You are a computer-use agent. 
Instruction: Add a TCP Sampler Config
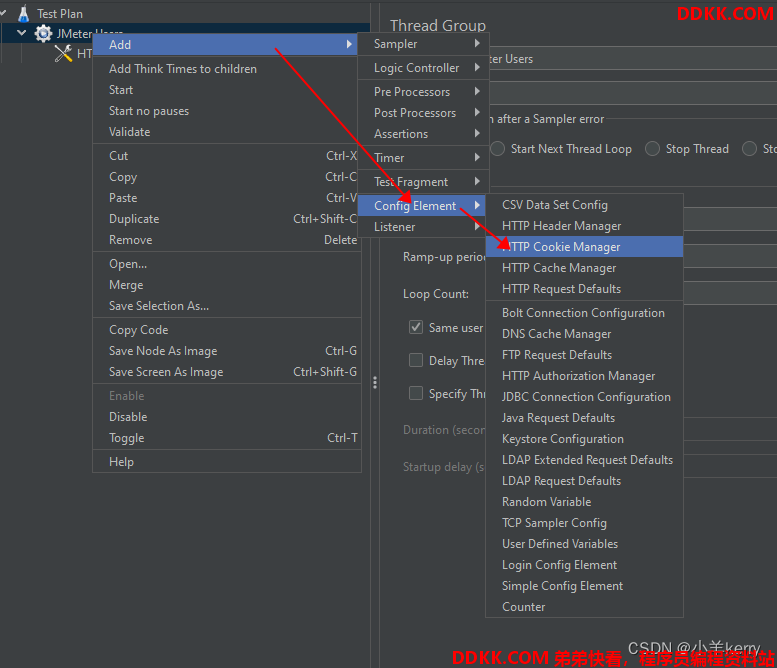click(x=584, y=523)
